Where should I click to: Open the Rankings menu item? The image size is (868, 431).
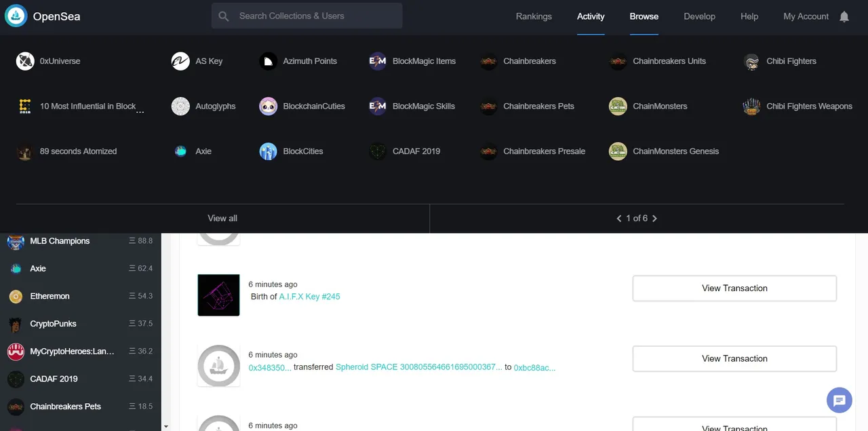[x=534, y=16]
